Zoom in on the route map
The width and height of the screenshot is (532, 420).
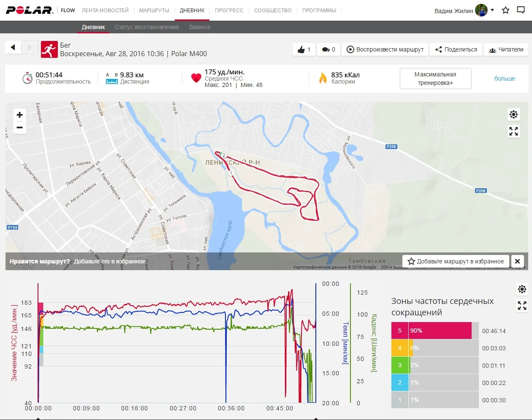pos(19,115)
